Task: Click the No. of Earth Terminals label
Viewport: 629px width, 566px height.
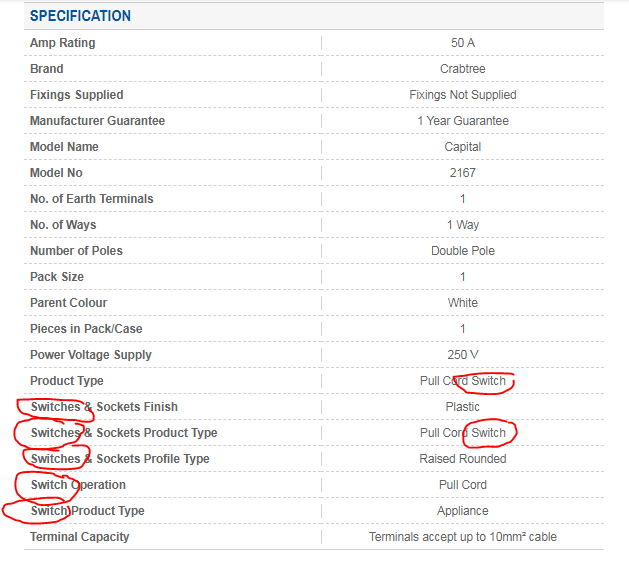Action: 92,199
